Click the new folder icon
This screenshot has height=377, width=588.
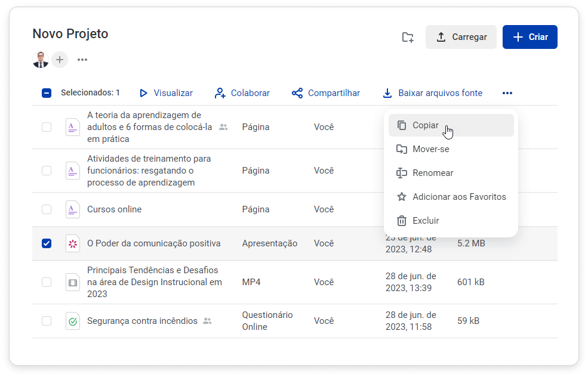[x=408, y=37]
